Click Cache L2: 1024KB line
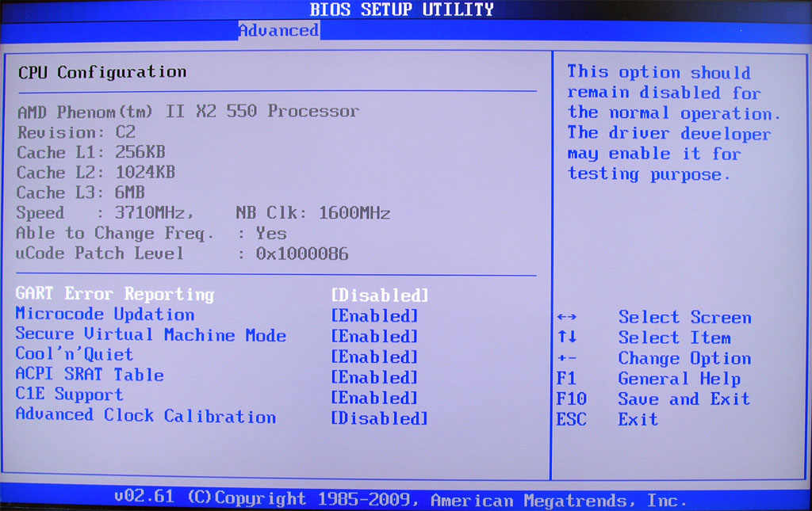 [96, 172]
